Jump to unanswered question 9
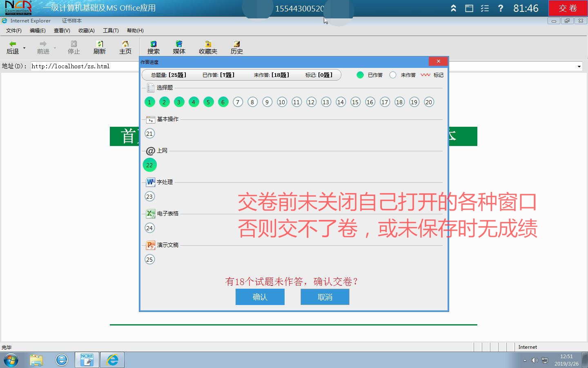This screenshot has width=588, height=368. click(267, 102)
